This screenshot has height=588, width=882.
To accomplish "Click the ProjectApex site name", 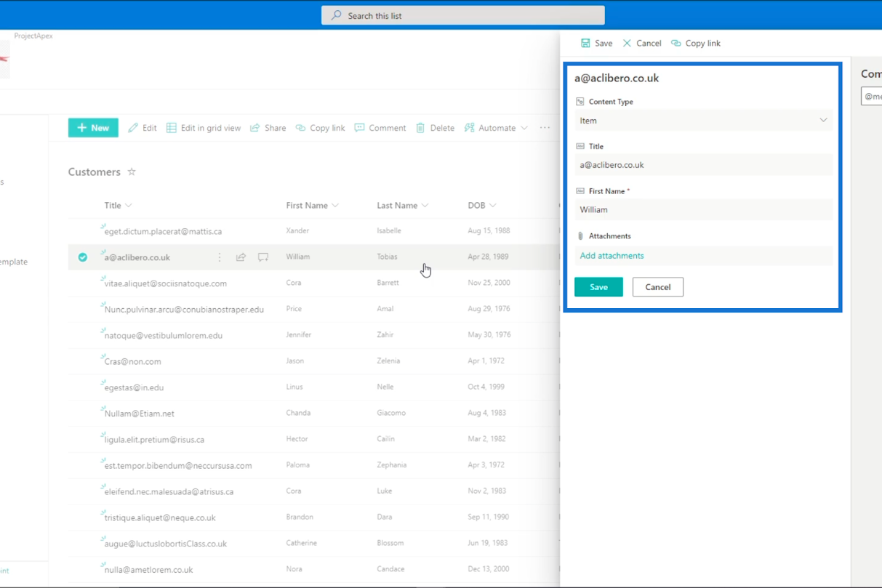I will 33,36.
